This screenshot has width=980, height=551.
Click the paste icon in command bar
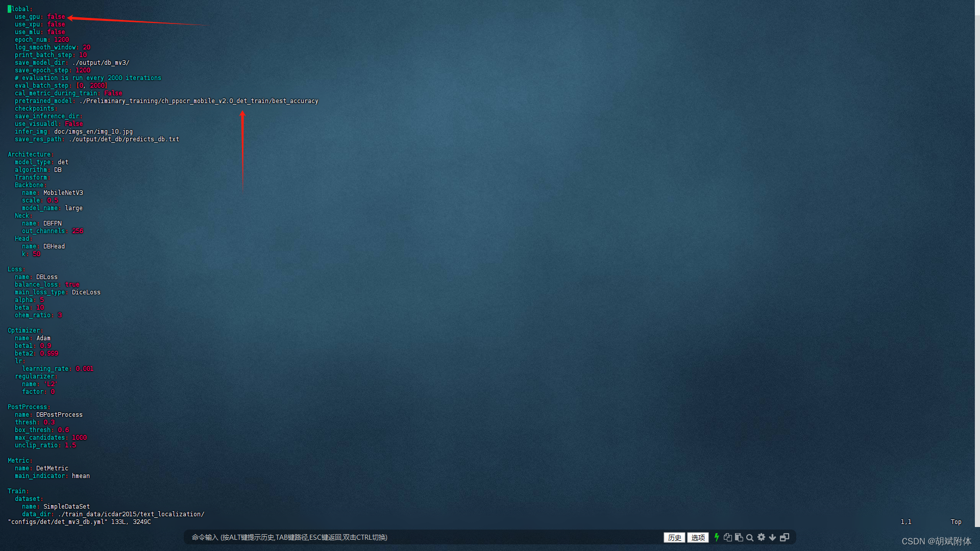[x=739, y=537]
